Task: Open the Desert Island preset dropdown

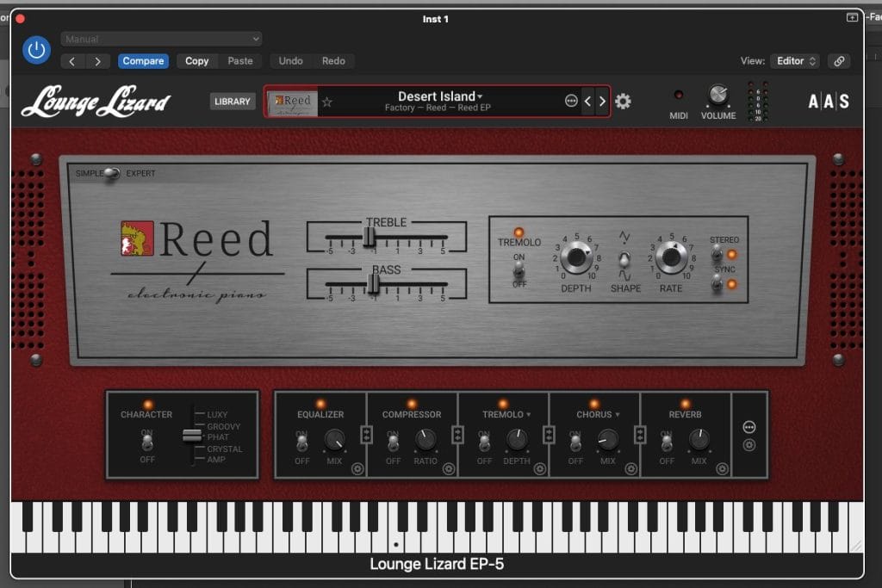Action: (x=438, y=95)
